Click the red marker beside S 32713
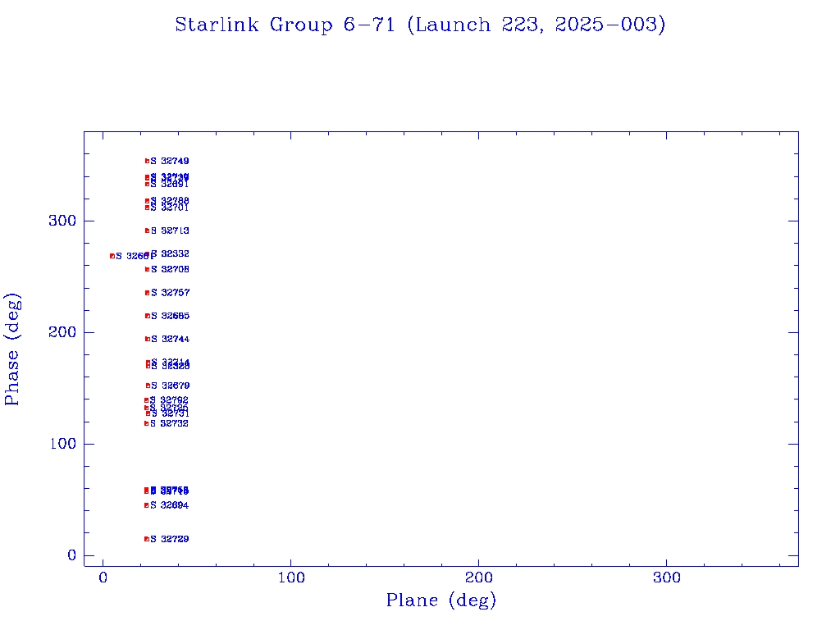This screenshot has width=840, height=630. tap(147, 231)
